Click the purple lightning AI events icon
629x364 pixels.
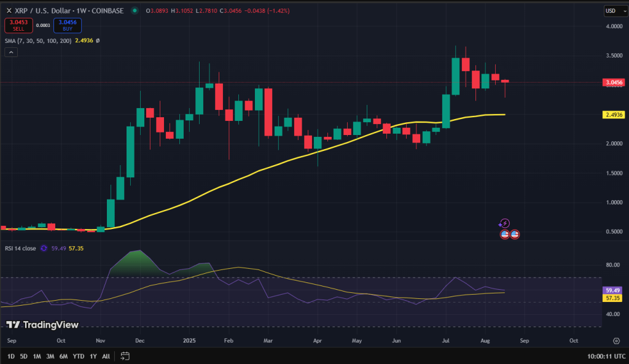[504, 223]
